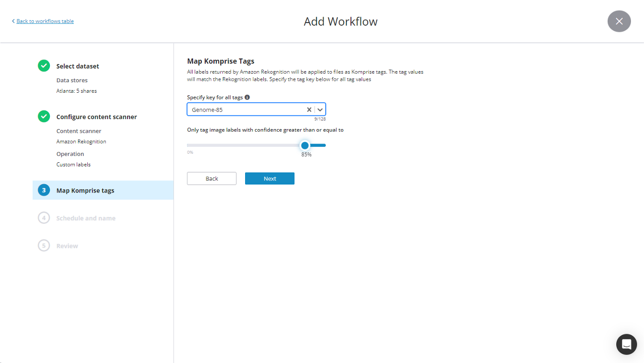Click the step 4 number circle
644x363 pixels.
(x=44, y=218)
